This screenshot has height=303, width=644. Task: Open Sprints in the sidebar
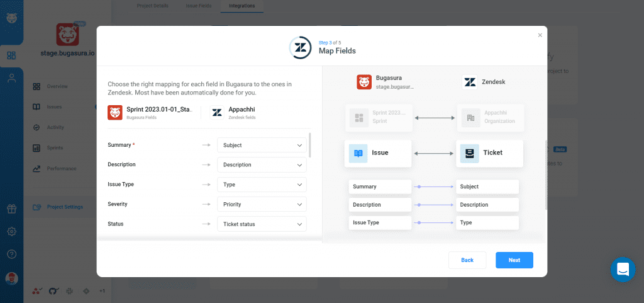click(55, 147)
